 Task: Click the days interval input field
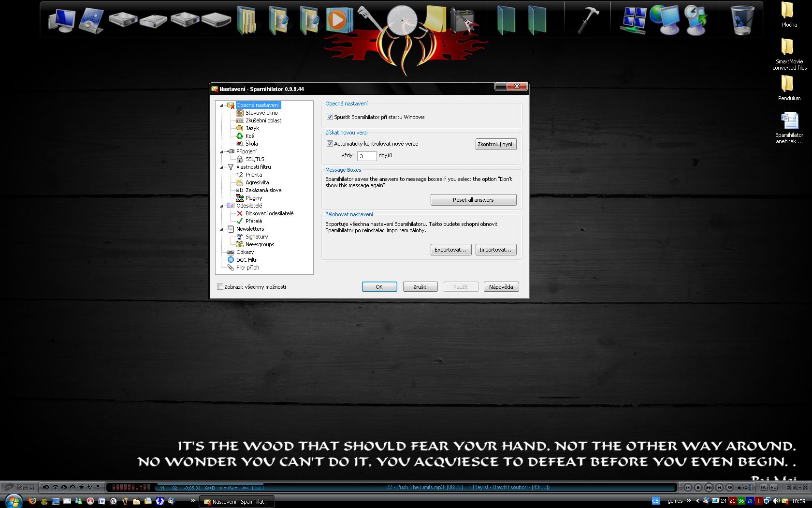pos(367,156)
